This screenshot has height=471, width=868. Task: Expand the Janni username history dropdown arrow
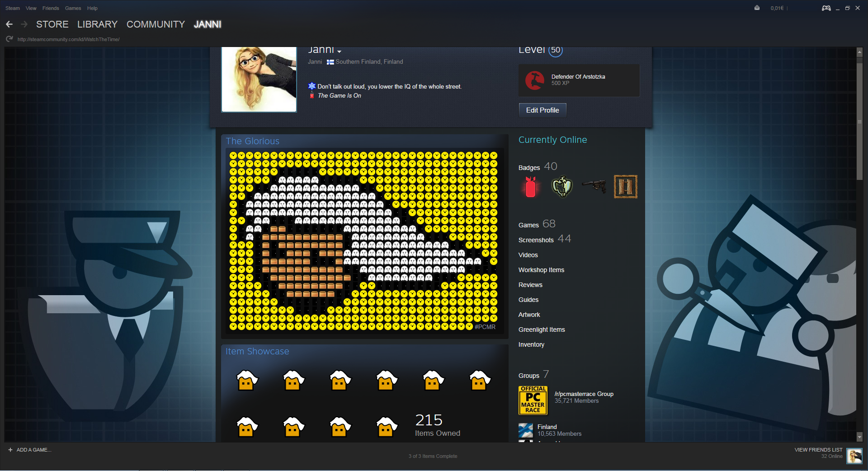pyautogui.click(x=339, y=52)
